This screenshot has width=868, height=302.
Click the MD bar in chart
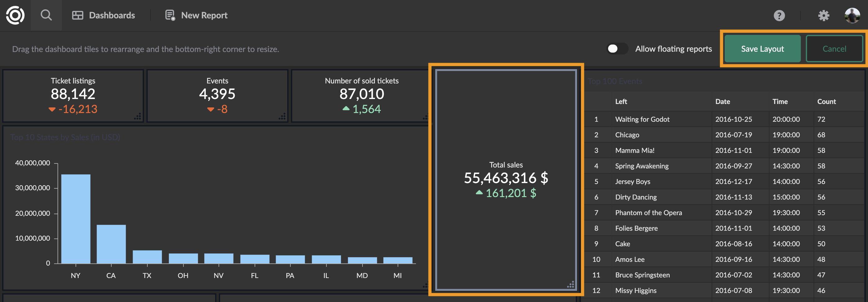pyautogui.click(x=362, y=260)
